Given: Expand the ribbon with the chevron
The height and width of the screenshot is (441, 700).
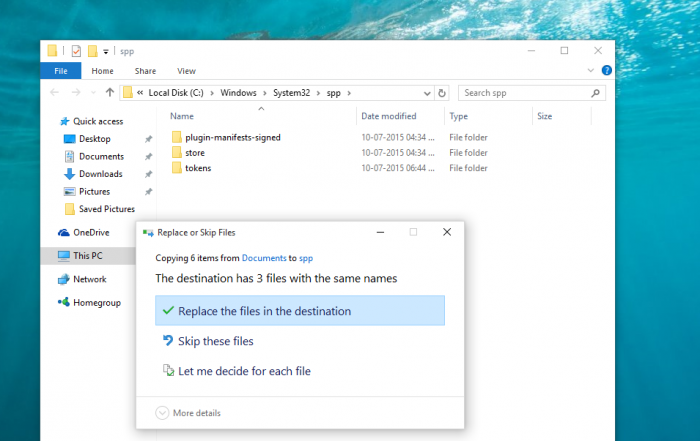Looking at the screenshot, I should pyautogui.click(x=591, y=71).
